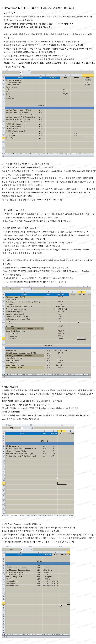Select the '(1) Navigation Mode' cell
The height and width of the screenshot is (644, 96).
(x=23, y=446)
